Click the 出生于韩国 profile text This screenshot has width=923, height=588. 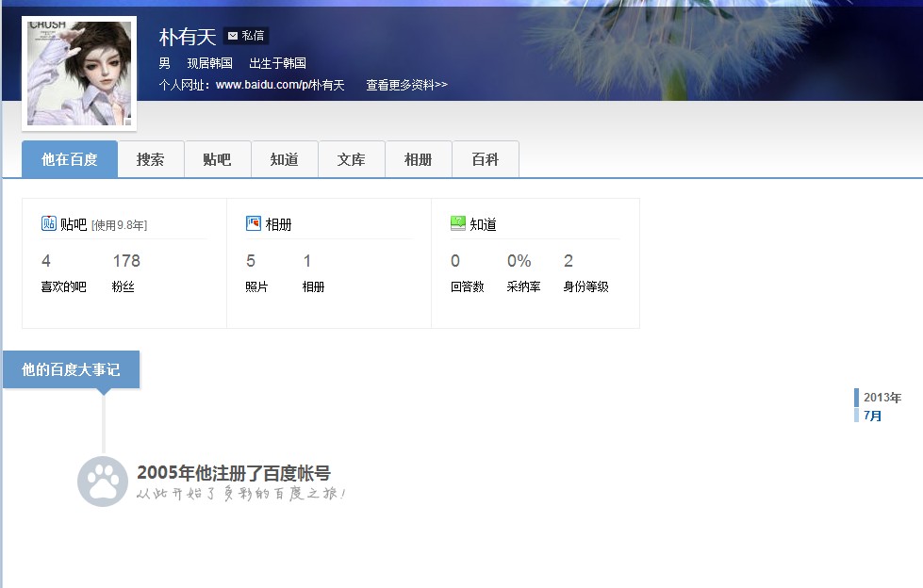(x=277, y=63)
